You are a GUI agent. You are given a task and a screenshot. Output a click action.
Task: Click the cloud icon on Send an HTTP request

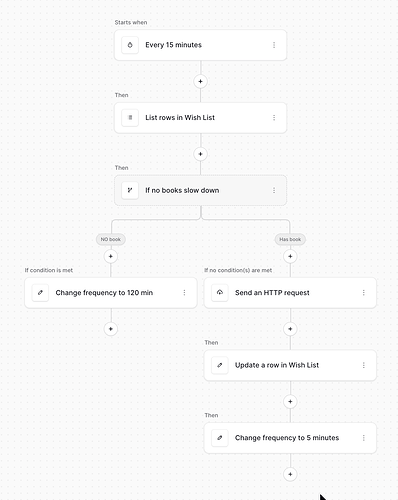coord(220,293)
